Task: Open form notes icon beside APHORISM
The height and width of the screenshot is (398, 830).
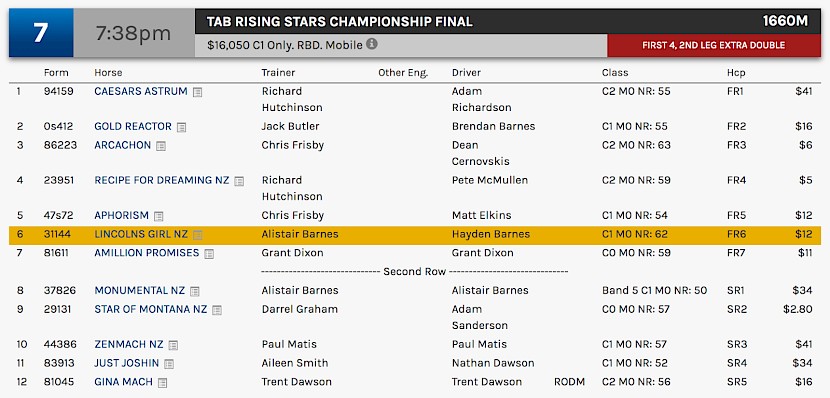Action: [x=159, y=216]
